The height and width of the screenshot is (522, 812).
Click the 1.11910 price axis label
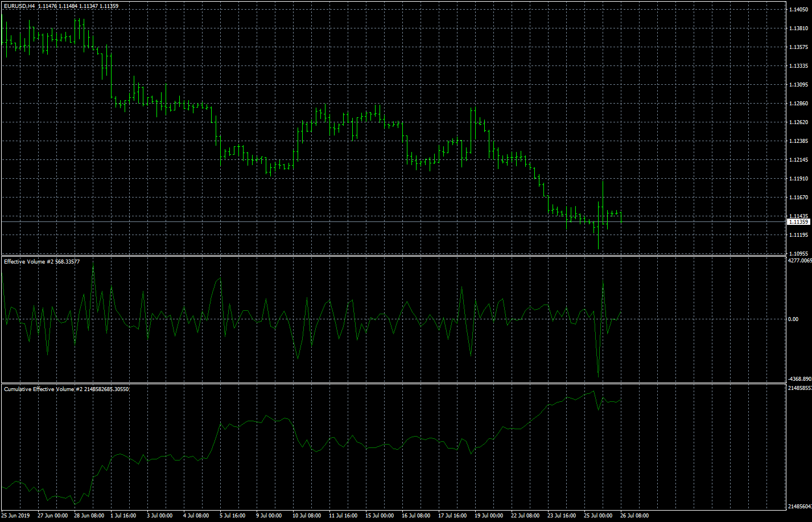[799, 179]
